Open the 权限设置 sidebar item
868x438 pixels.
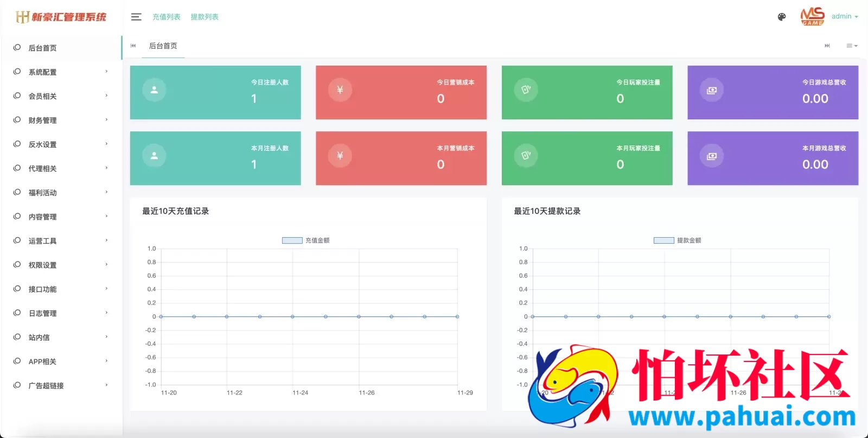coord(61,265)
